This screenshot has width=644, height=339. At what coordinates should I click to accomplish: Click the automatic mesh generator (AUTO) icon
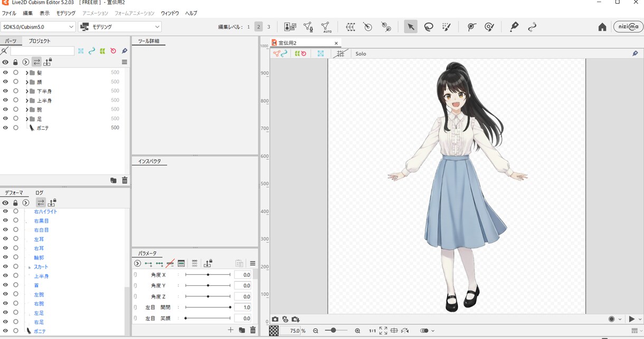(x=326, y=27)
